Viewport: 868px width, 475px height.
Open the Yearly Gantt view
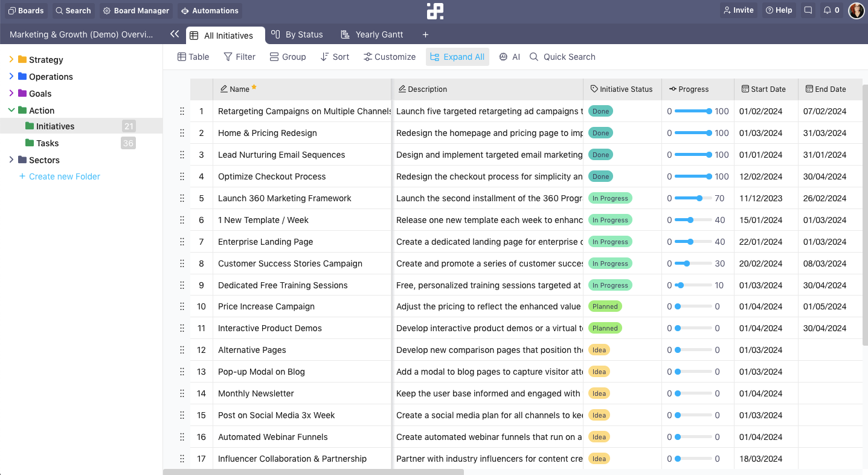371,34
